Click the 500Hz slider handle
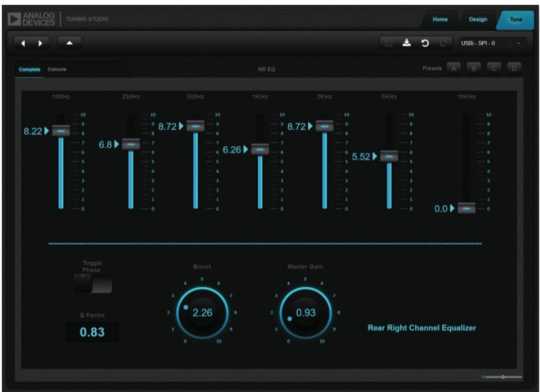The height and width of the screenshot is (392, 540). pyautogui.click(x=196, y=126)
